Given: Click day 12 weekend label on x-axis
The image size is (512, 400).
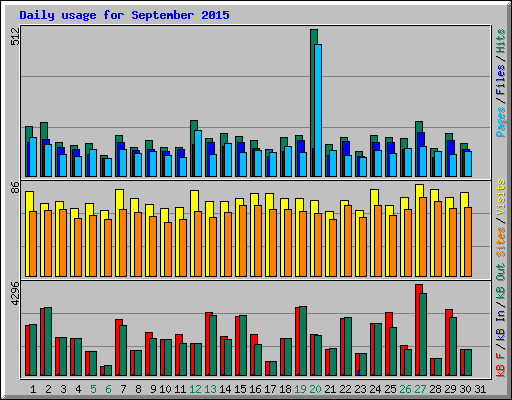Looking at the screenshot, I should [195, 389].
